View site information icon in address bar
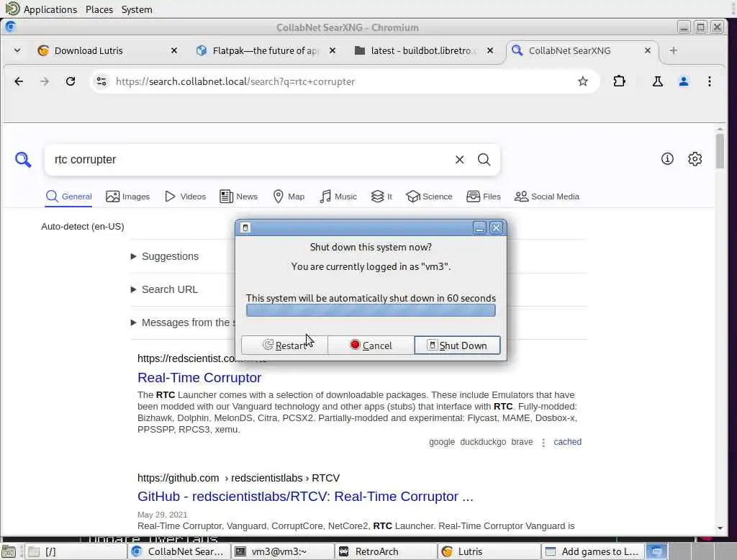737x560 pixels. (101, 81)
